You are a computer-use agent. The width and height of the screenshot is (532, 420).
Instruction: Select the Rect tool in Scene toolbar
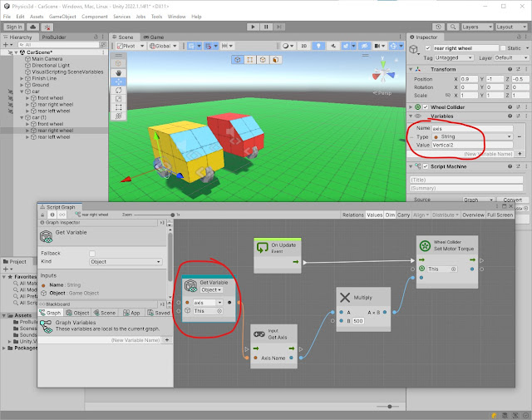pyautogui.click(x=118, y=107)
